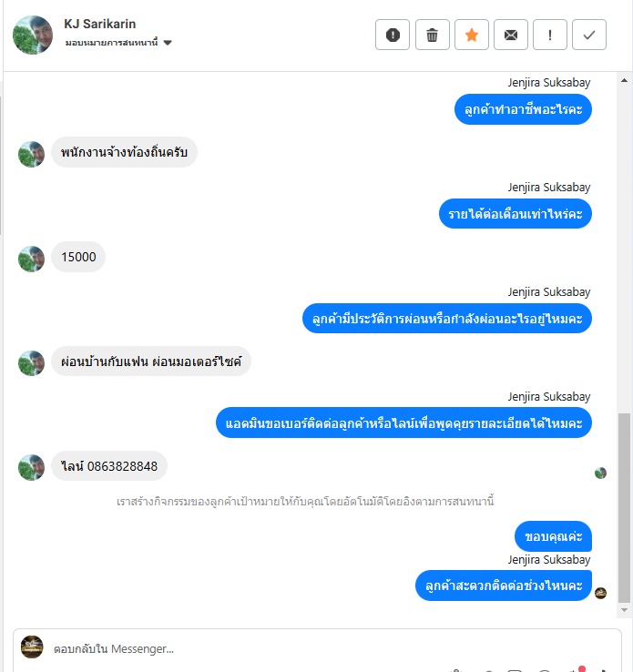Open KJ Sarikarin's profile picture in header
The height and width of the screenshot is (672, 633).
tap(33, 35)
